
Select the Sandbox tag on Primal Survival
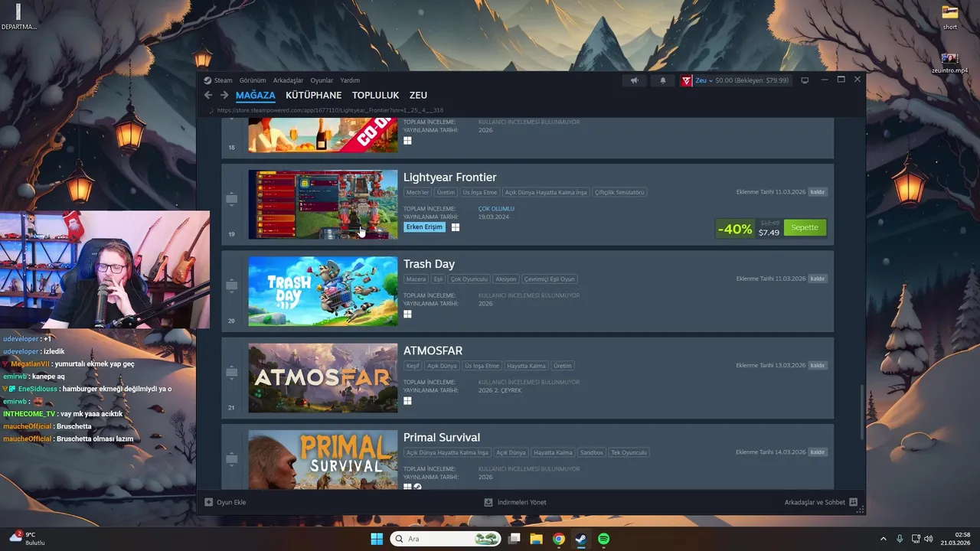tap(591, 452)
